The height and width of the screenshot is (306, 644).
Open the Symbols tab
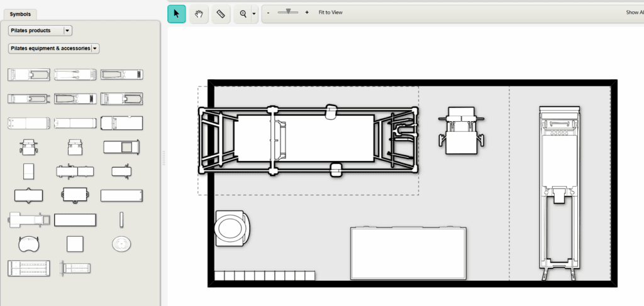pyautogui.click(x=20, y=14)
